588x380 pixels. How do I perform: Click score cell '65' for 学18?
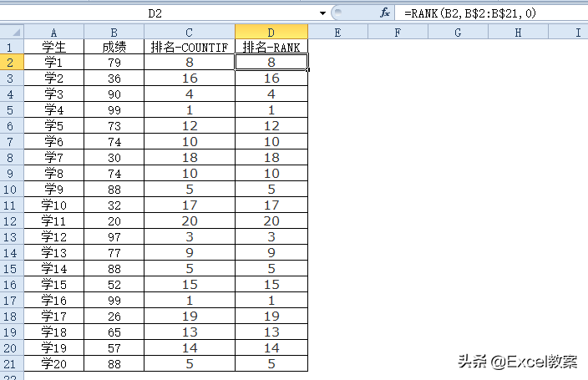(114, 332)
